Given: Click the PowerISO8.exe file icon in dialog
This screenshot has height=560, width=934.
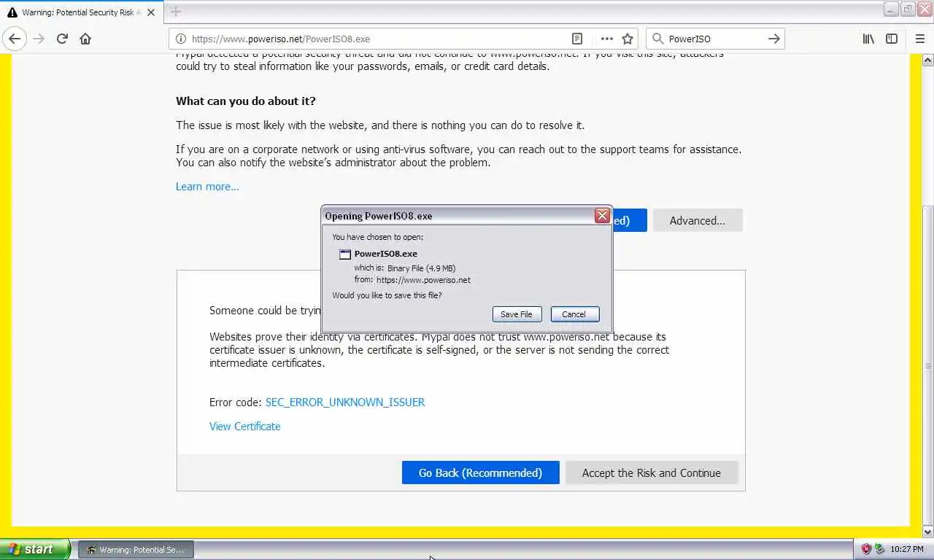Looking at the screenshot, I should tap(345, 254).
